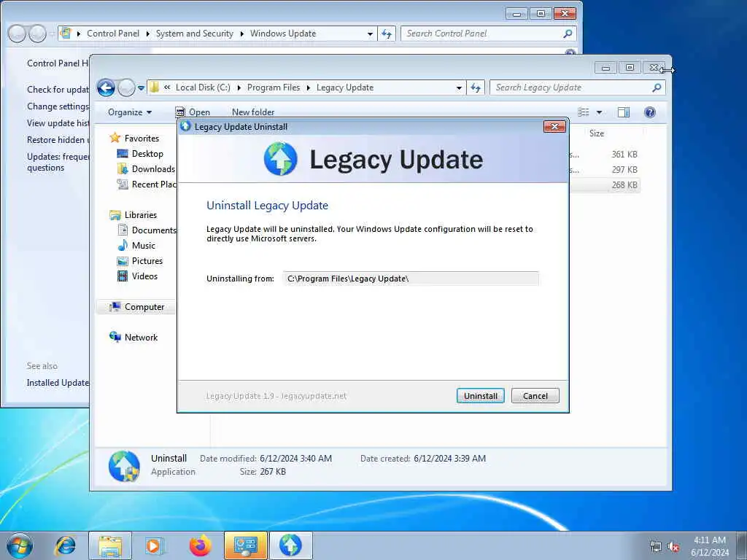Click the Uninstall button in the dialog
Viewport: 747px width, 560px height.
tap(480, 396)
